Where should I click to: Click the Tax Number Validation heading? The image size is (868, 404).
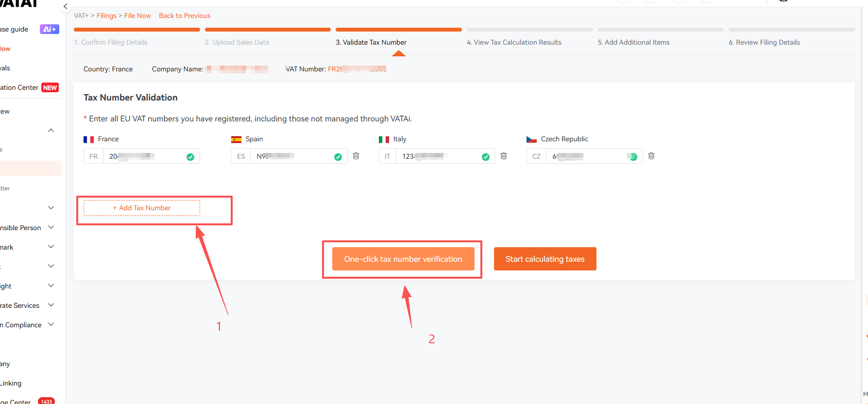click(131, 98)
